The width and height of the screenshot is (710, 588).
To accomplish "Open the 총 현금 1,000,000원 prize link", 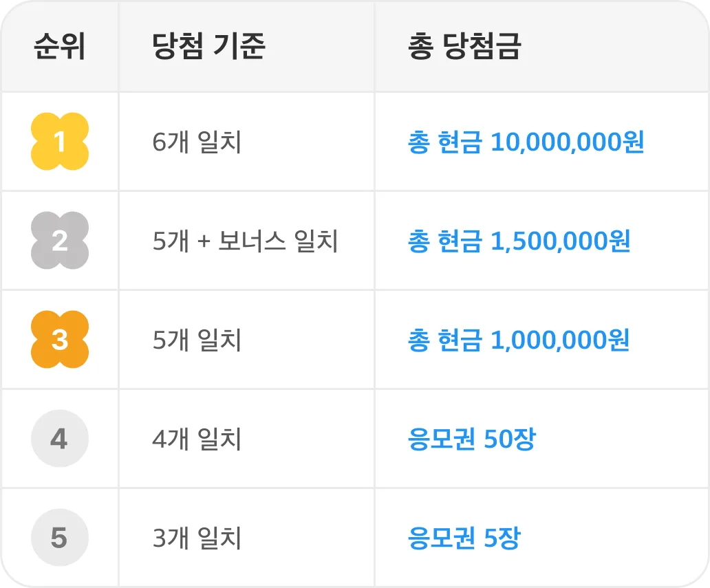I will [519, 340].
